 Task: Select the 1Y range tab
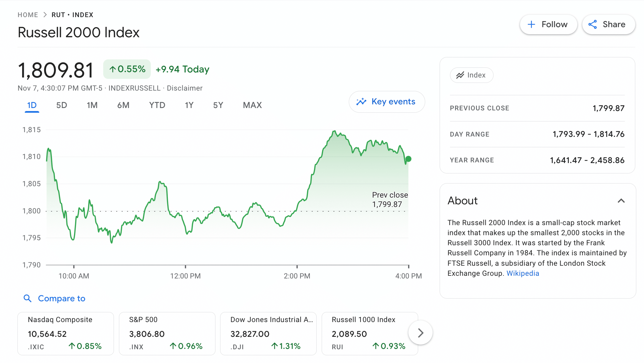tap(189, 105)
